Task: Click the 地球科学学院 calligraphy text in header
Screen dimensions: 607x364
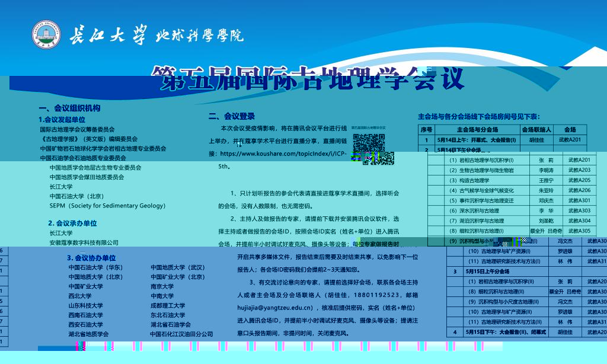Action: point(199,36)
